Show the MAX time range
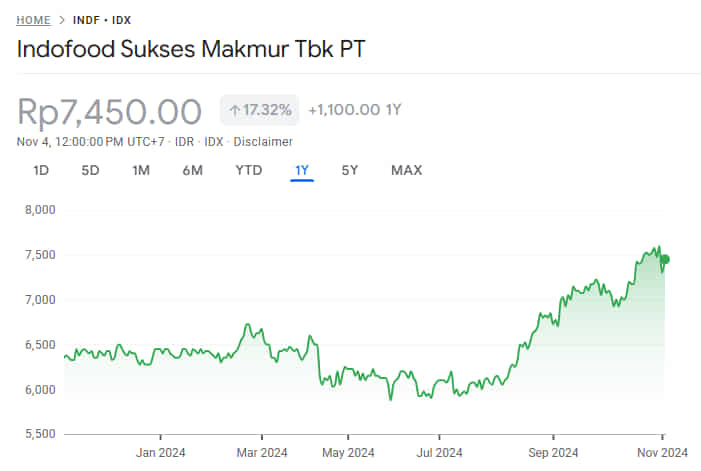The image size is (701, 471). [x=406, y=170]
